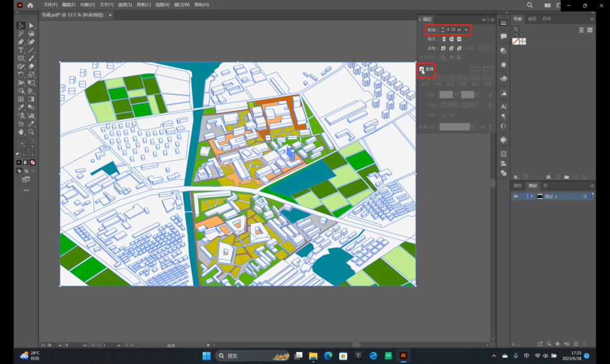This screenshot has width=610, height=364.
Task: Select the Direct Selection tool
Action: coord(32,25)
